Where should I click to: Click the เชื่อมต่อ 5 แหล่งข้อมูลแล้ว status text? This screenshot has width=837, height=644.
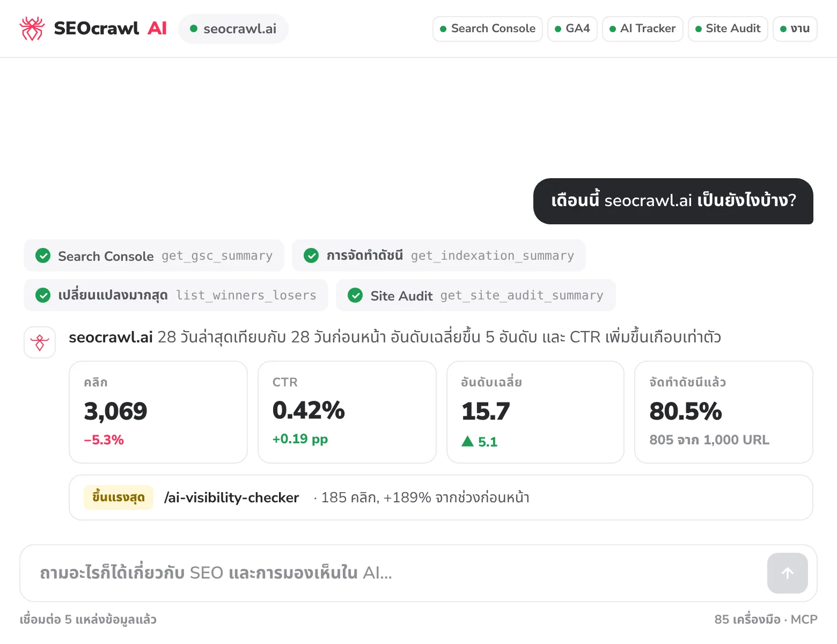pyautogui.click(x=88, y=619)
